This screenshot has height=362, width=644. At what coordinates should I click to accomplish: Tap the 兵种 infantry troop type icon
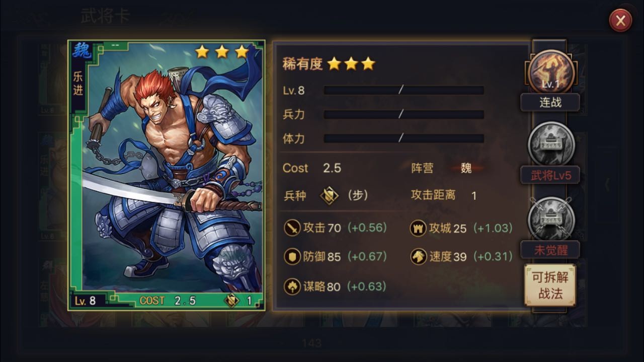330,195
